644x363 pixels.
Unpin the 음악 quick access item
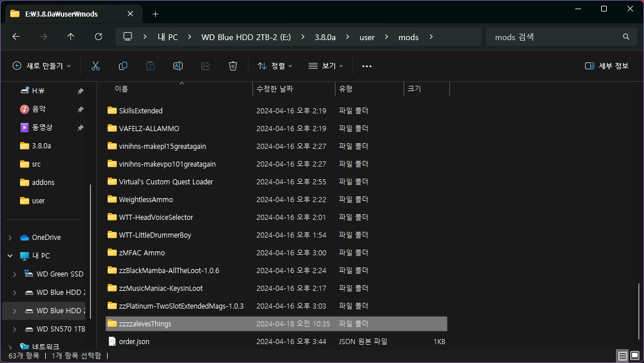click(81, 109)
